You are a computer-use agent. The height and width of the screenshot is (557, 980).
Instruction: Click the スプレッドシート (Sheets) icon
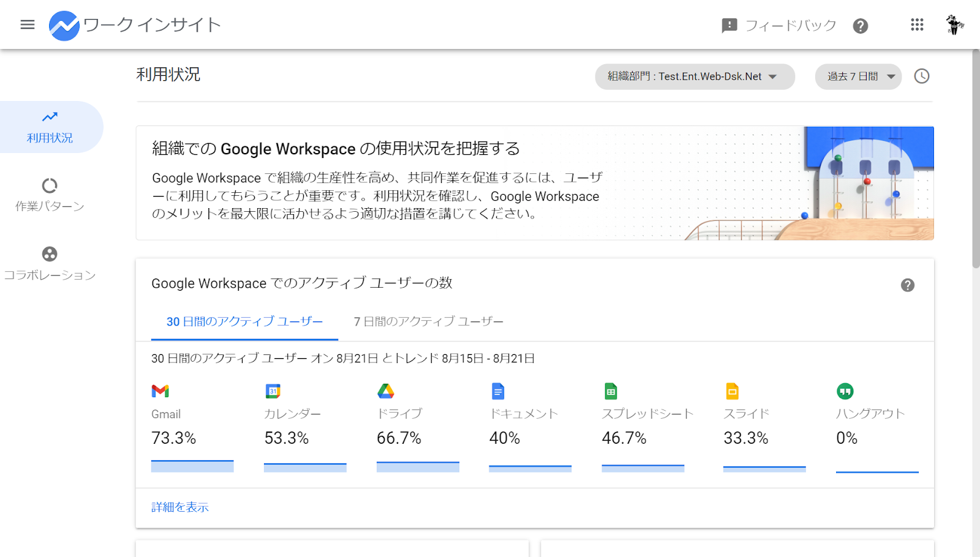click(x=611, y=391)
